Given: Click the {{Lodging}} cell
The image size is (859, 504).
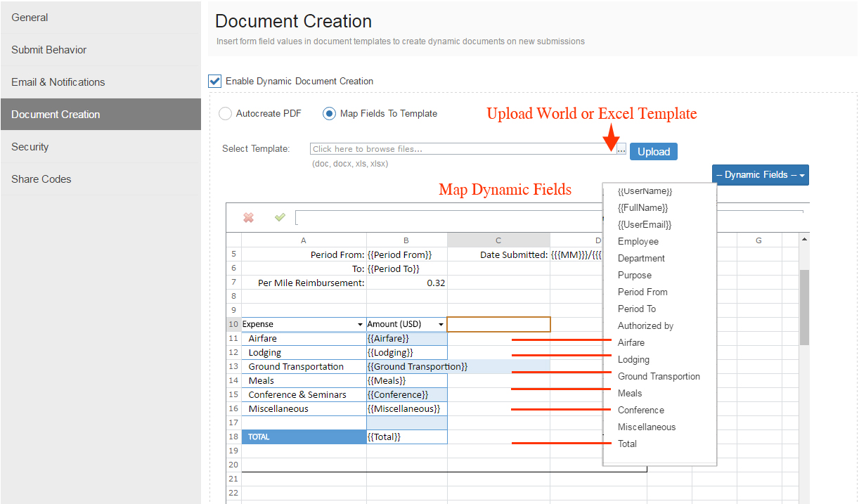Looking at the screenshot, I should coord(407,353).
